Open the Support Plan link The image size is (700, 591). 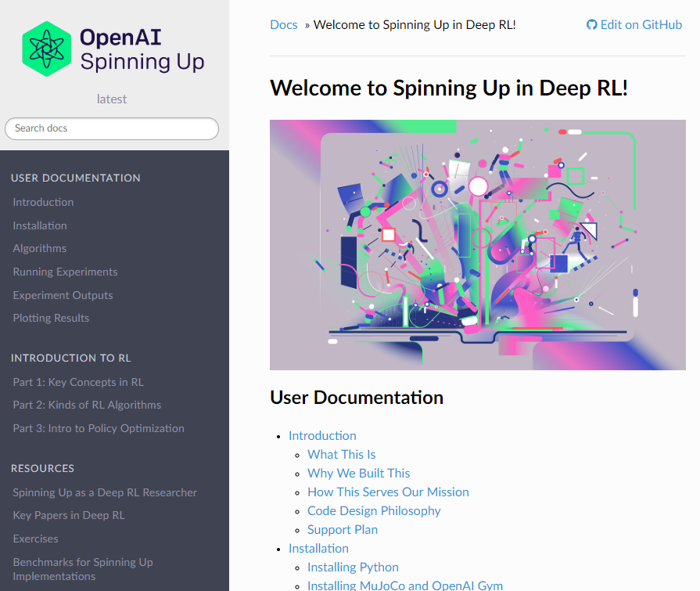(x=343, y=530)
